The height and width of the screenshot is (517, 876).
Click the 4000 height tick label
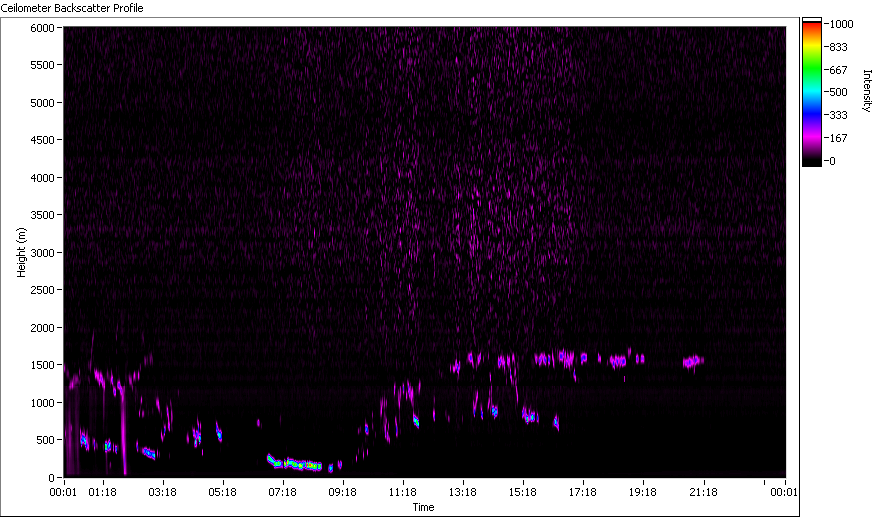42,178
